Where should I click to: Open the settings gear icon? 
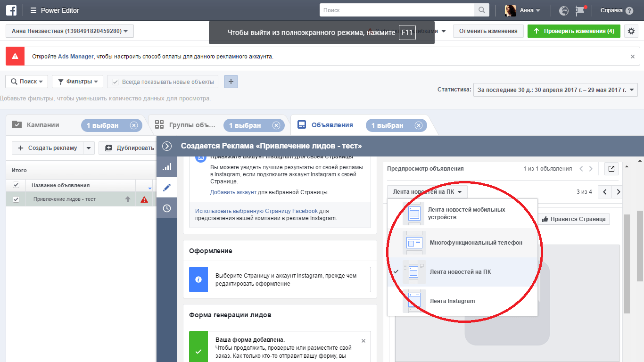(x=631, y=31)
